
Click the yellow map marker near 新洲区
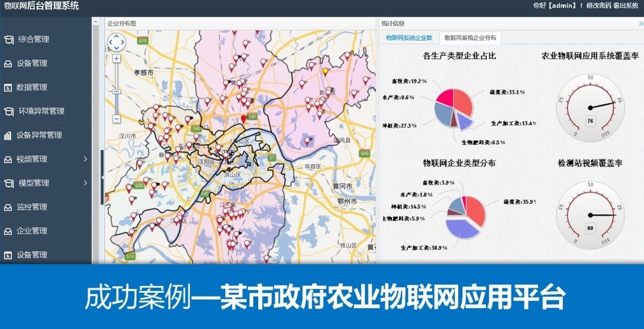325,71
